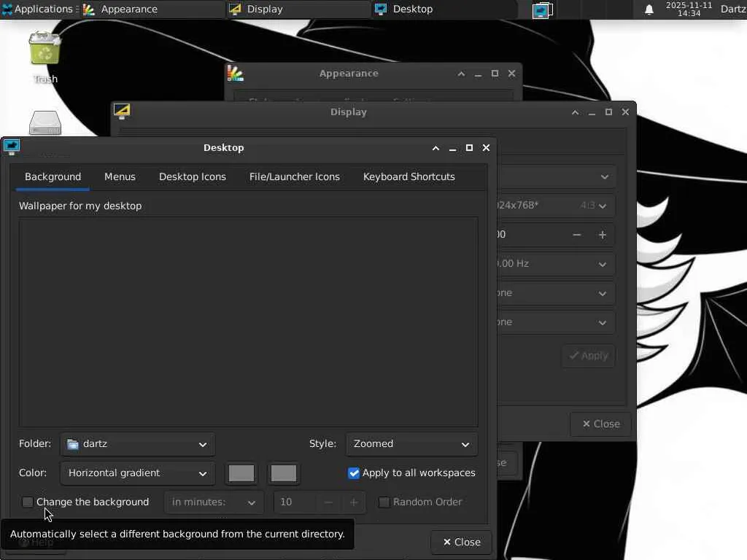Maximize the Appearance window
747x560 pixels.
pyautogui.click(x=495, y=74)
